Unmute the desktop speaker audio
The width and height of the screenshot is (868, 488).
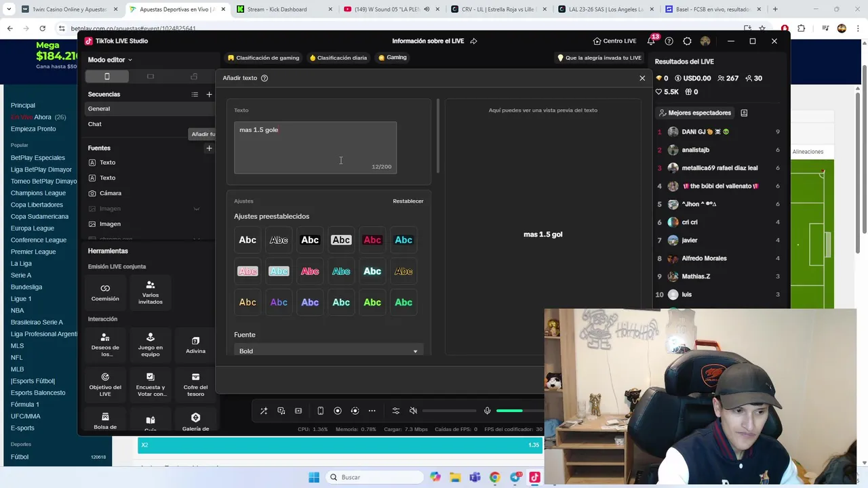[413, 411]
